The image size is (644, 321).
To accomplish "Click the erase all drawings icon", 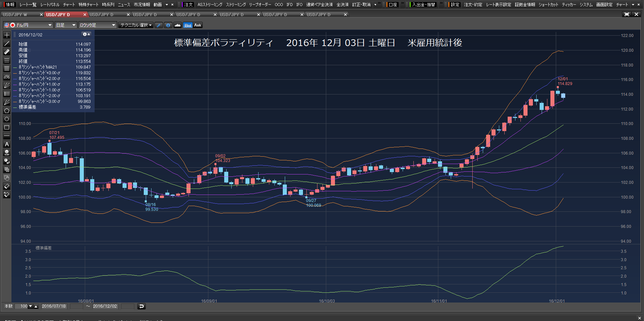I will (x=7, y=195).
